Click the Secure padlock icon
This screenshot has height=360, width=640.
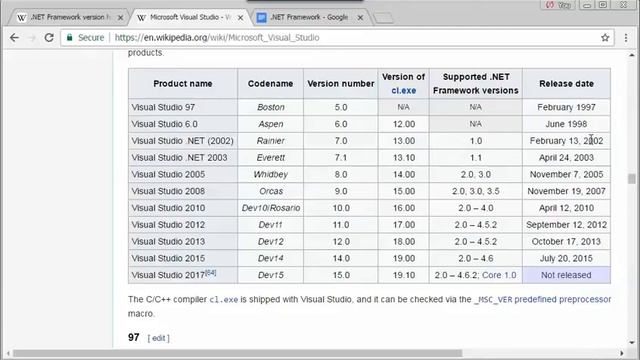[70, 38]
